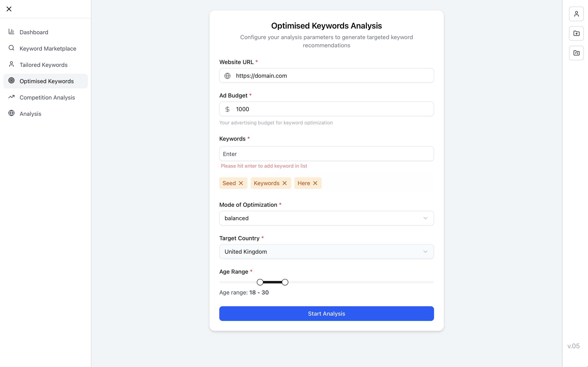Screen dimensions: 588x367
Task: Select the Optimised Keywords sidebar item
Action: [x=46, y=81]
